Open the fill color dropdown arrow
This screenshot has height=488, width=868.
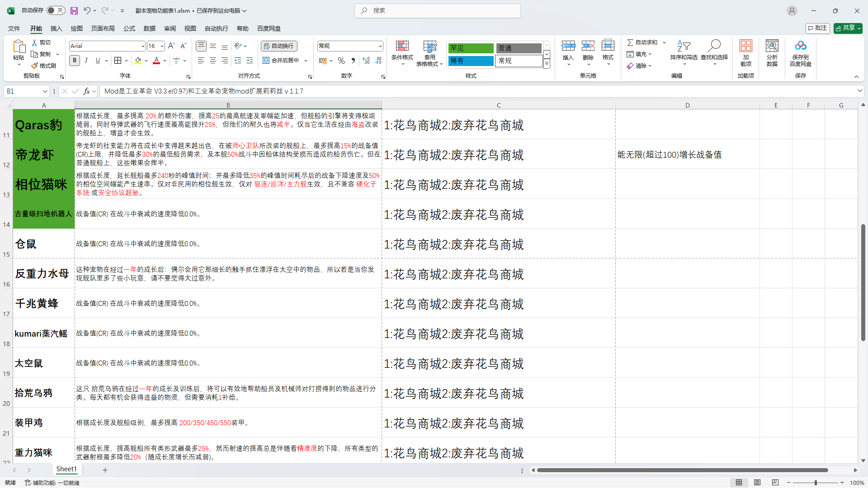pos(146,60)
